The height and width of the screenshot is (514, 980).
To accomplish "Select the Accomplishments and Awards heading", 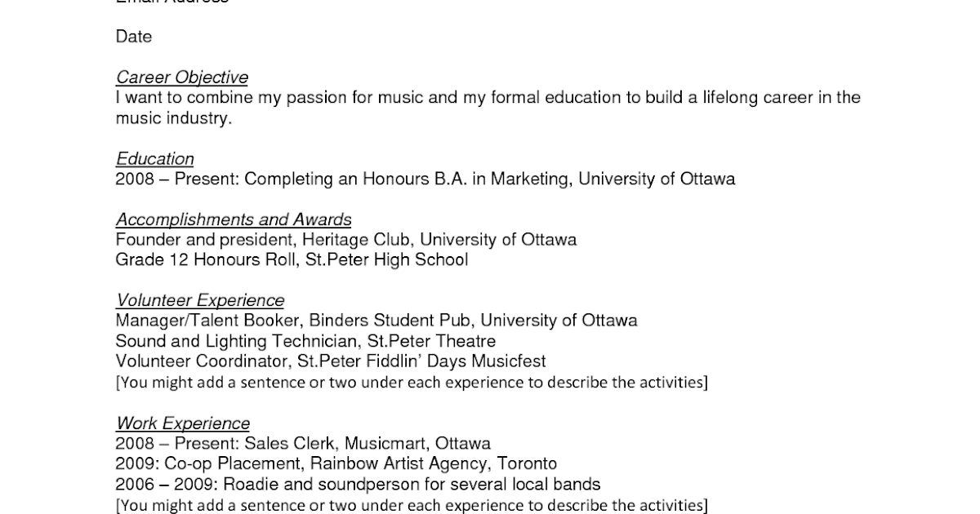I will [x=234, y=219].
